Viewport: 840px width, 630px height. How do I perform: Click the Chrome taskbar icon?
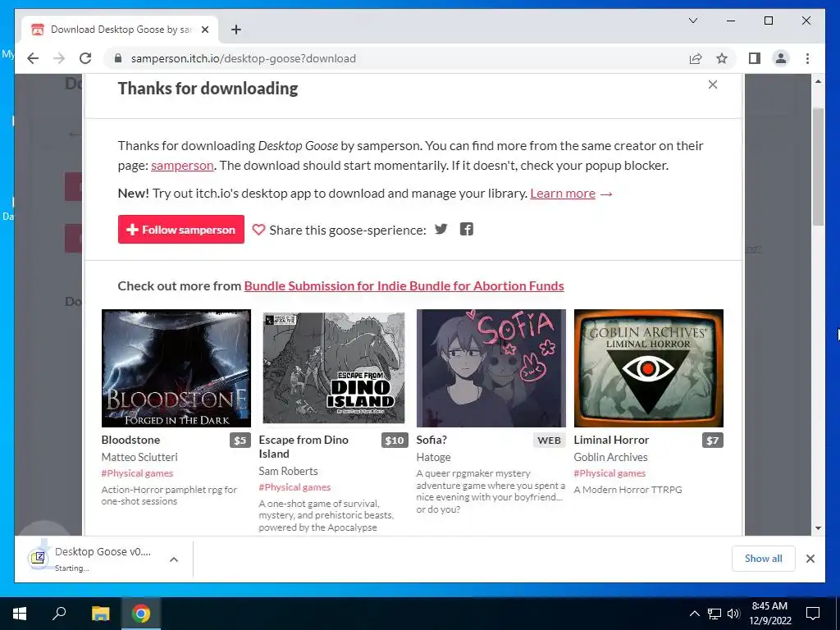point(141,614)
